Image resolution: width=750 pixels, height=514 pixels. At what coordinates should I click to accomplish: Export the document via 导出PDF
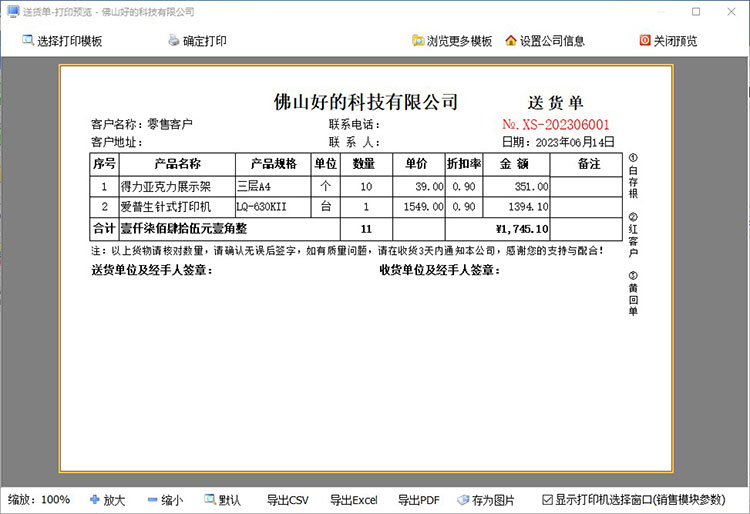pos(419,500)
